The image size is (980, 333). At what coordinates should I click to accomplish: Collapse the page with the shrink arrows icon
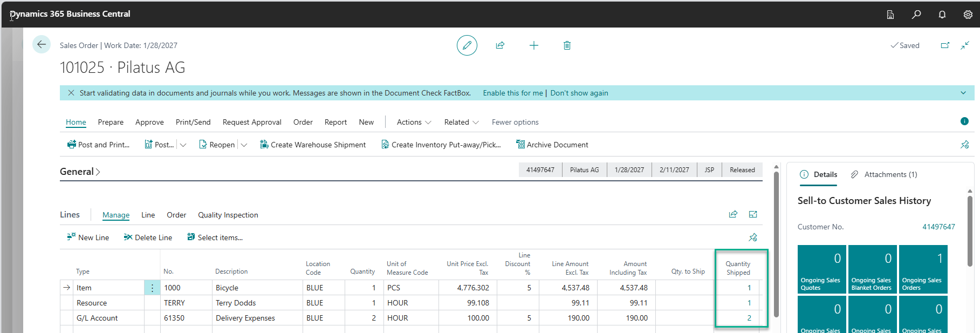tap(965, 45)
